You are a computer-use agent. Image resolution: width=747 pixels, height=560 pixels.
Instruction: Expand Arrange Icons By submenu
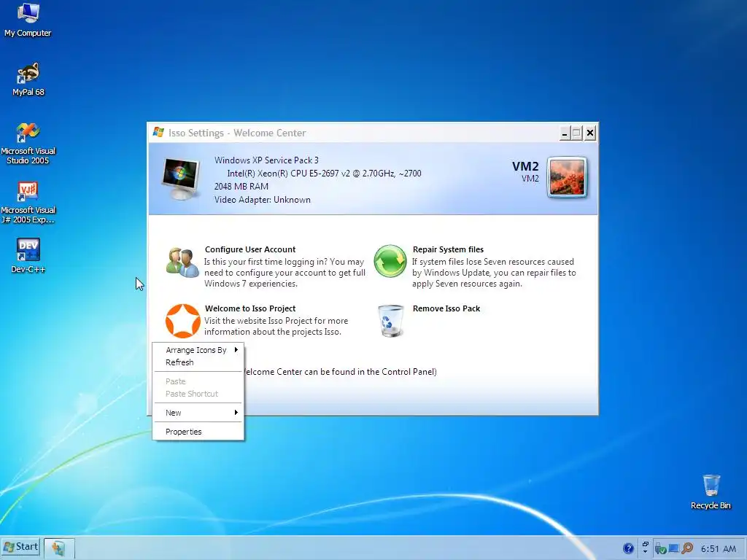pyautogui.click(x=198, y=350)
